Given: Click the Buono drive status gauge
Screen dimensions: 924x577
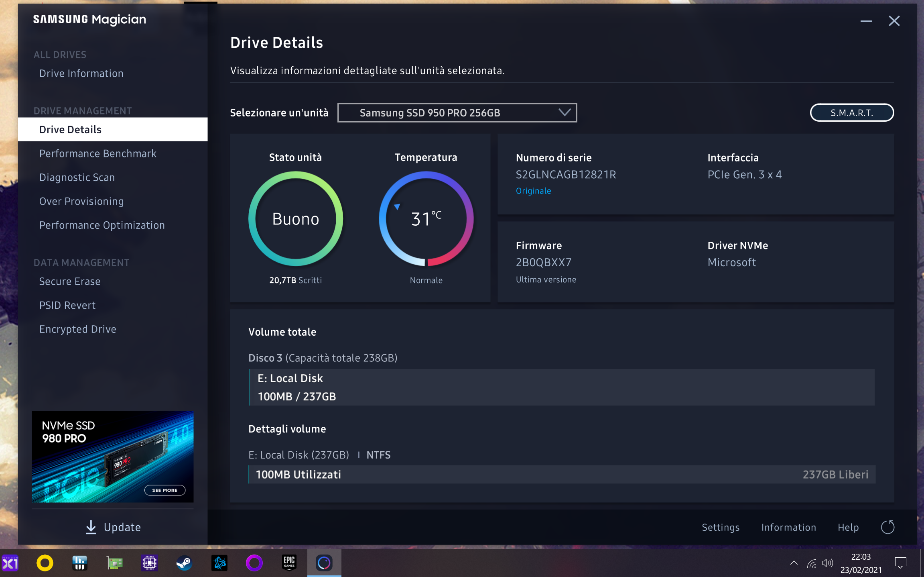Looking at the screenshot, I should (296, 219).
